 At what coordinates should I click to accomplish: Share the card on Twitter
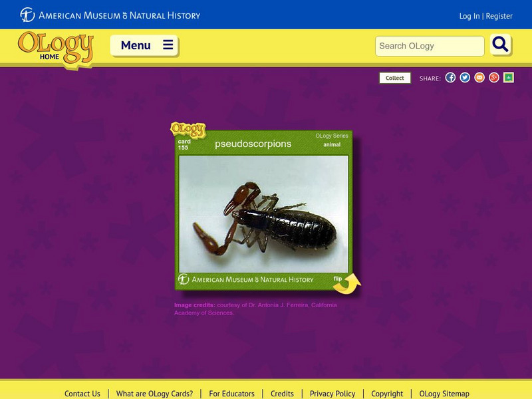point(465,77)
